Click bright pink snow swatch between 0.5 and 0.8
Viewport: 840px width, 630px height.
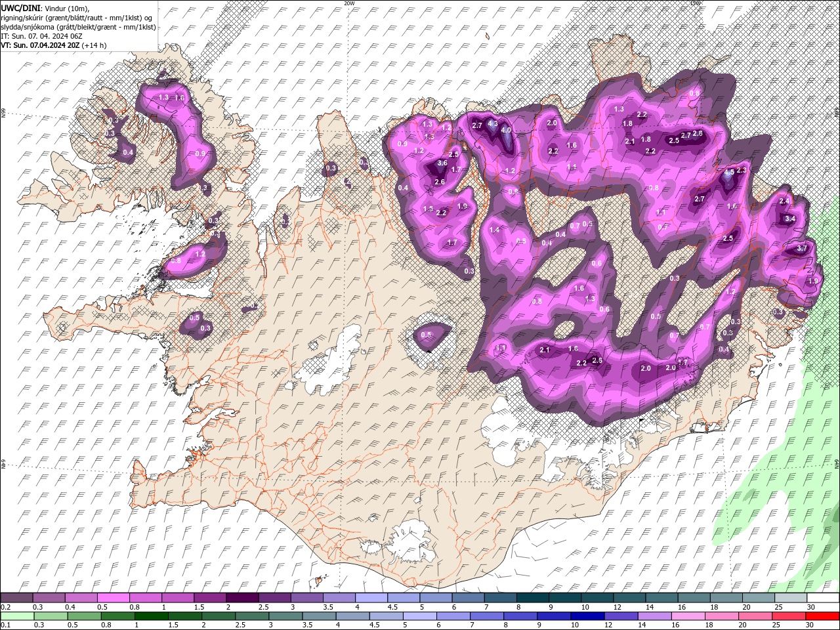coord(114,598)
